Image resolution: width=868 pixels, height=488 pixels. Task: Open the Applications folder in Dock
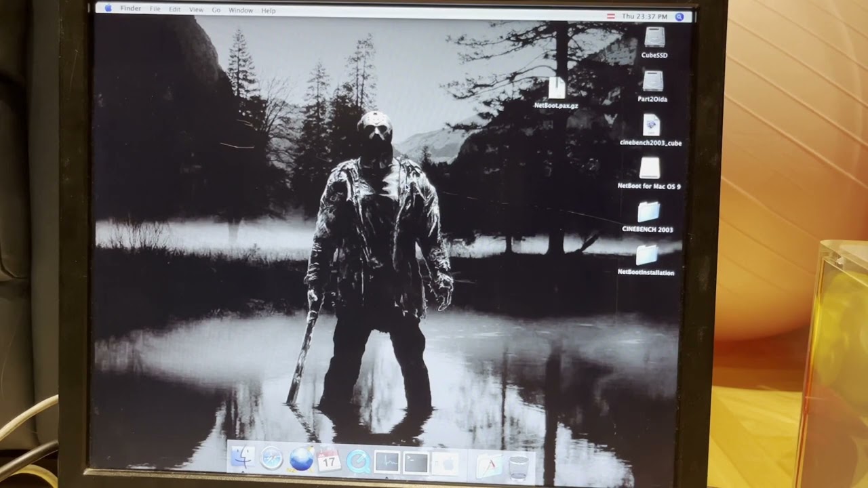(488, 466)
